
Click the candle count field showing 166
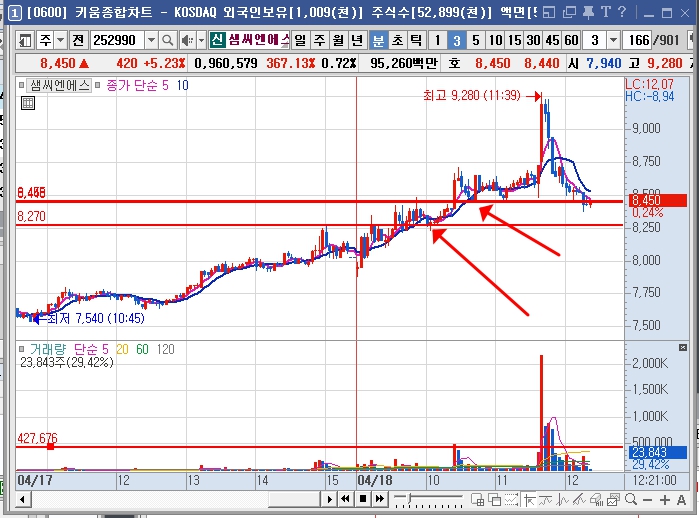(638, 41)
